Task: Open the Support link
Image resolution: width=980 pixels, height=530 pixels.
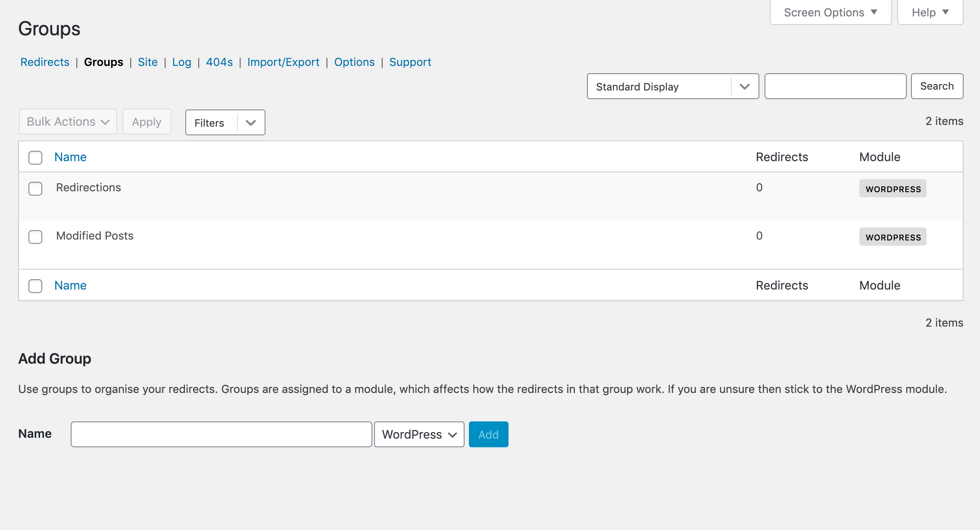Action: [410, 62]
